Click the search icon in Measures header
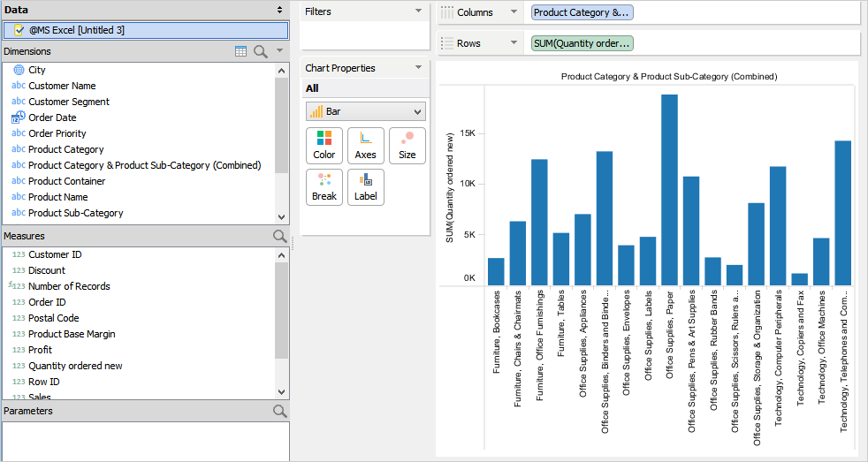868x462 pixels. point(279,236)
